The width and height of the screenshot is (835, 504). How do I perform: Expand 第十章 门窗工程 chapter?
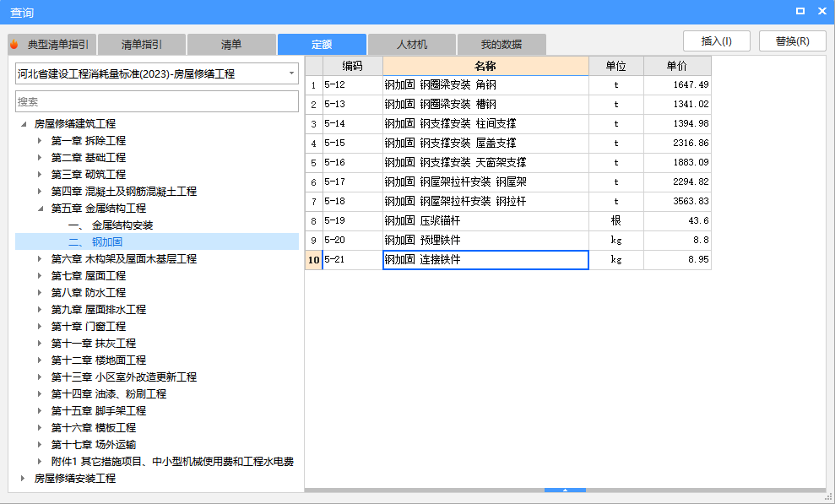click(x=38, y=326)
